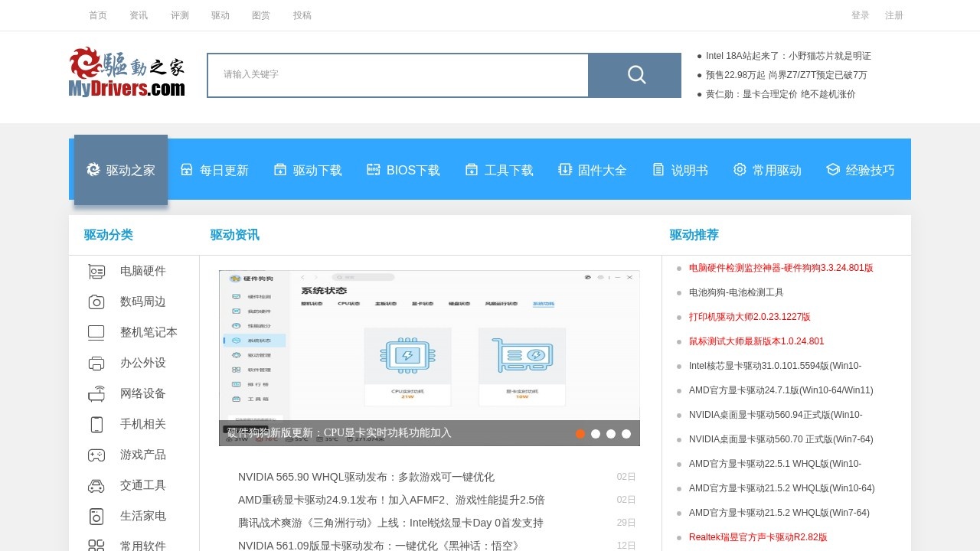Select the BIOS下载 toolbar icon

pyautogui.click(x=373, y=169)
